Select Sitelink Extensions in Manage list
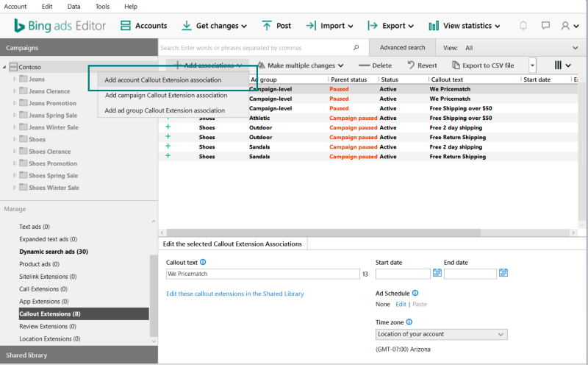 [49, 277]
